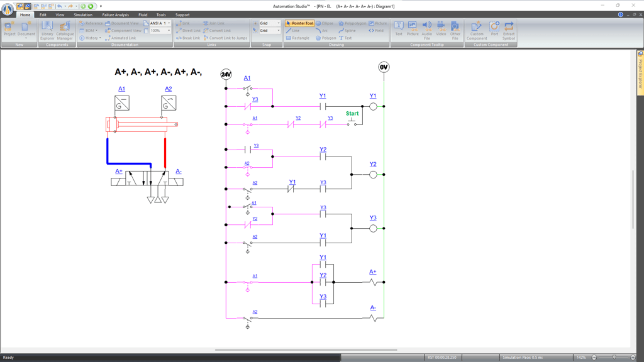Switch to the Failure Analysis tab
This screenshot has height=362, width=644.
tap(115, 14)
